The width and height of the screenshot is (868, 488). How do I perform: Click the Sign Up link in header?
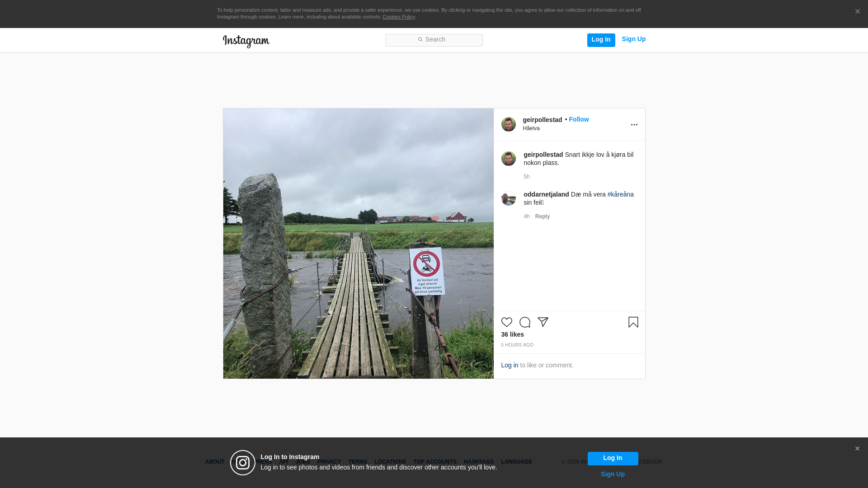pos(633,39)
